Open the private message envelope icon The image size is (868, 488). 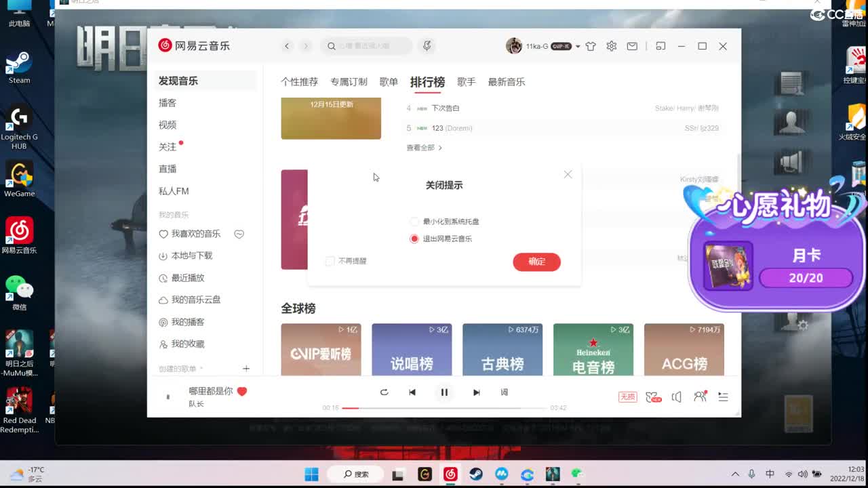pyautogui.click(x=631, y=45)
